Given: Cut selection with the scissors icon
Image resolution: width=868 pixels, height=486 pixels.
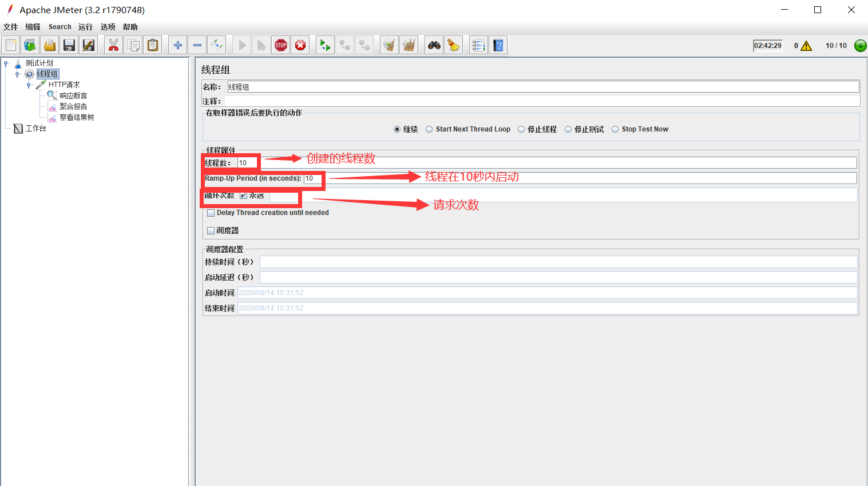Looking at the screenshot, I should [x=114, y=45].
